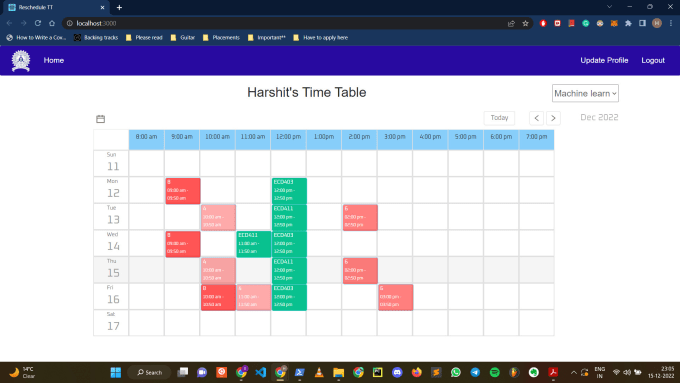The image size is (680, 383).
Task: Open the Update Profile page
Action: point(604,60)
